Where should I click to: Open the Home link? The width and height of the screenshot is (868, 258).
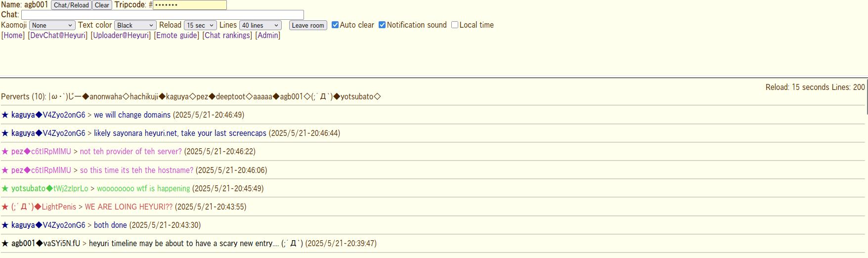pyautogui.click(x=13, y=35)
